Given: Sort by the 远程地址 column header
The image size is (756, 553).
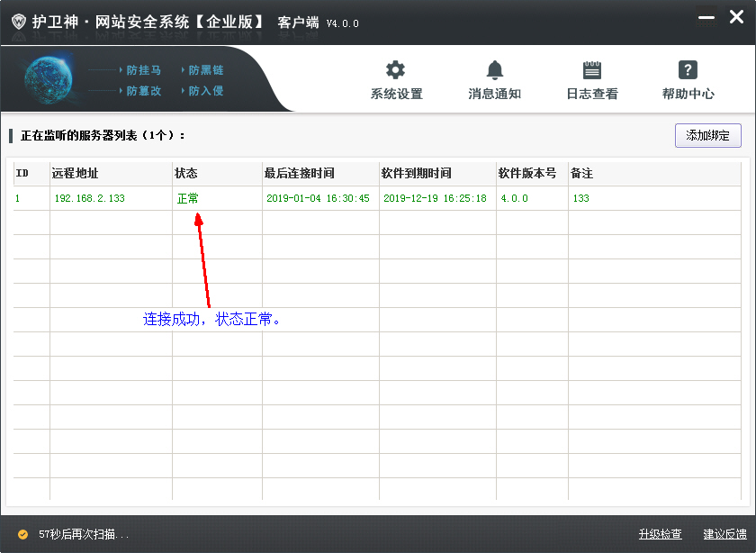Looking at the screenshot, I should [75, 173].
